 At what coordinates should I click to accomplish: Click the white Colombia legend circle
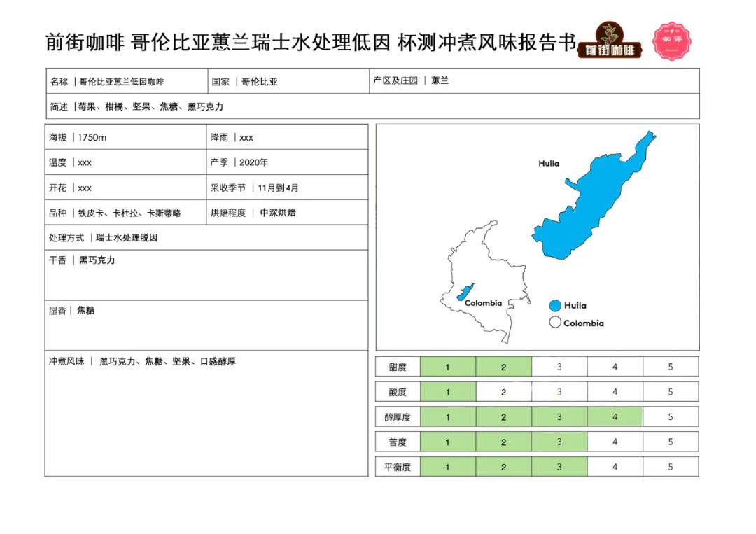[x=555, y=323]
